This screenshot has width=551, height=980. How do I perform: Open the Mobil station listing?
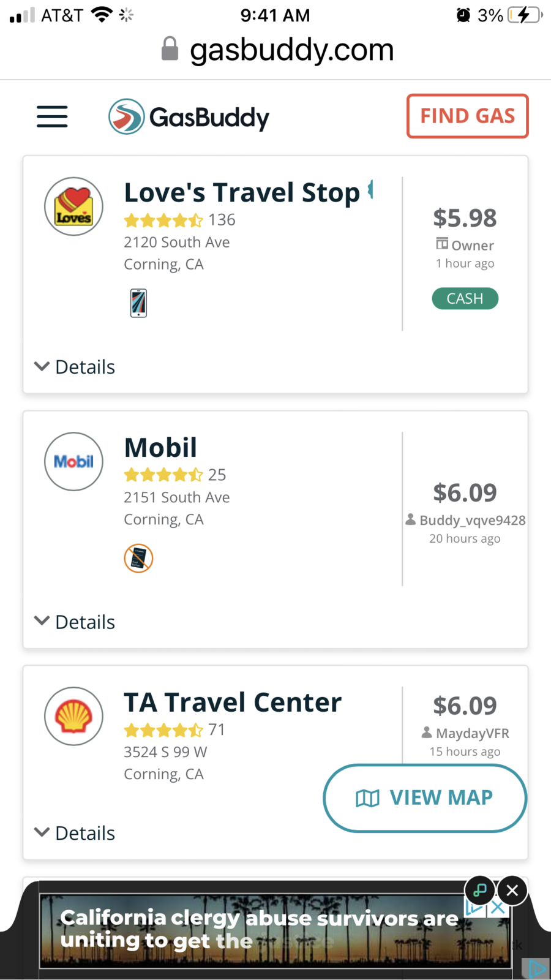(x=160, y=448)
